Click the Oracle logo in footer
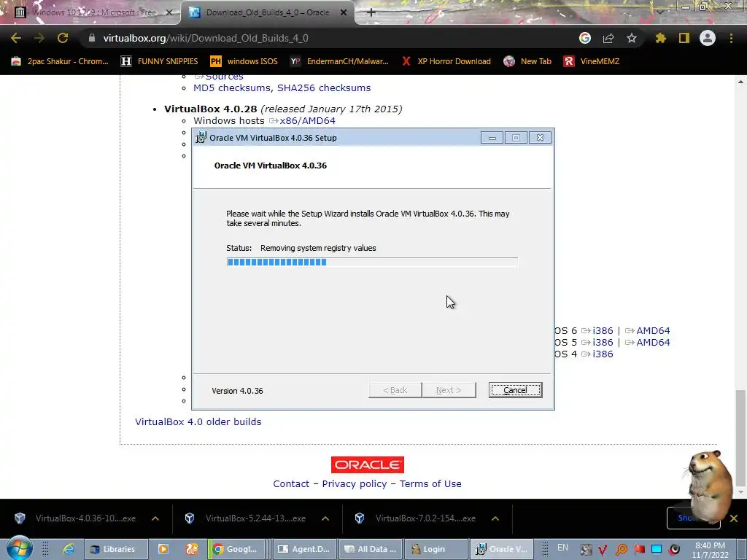This screenshot has height=560, width=747. pos(368,464)
